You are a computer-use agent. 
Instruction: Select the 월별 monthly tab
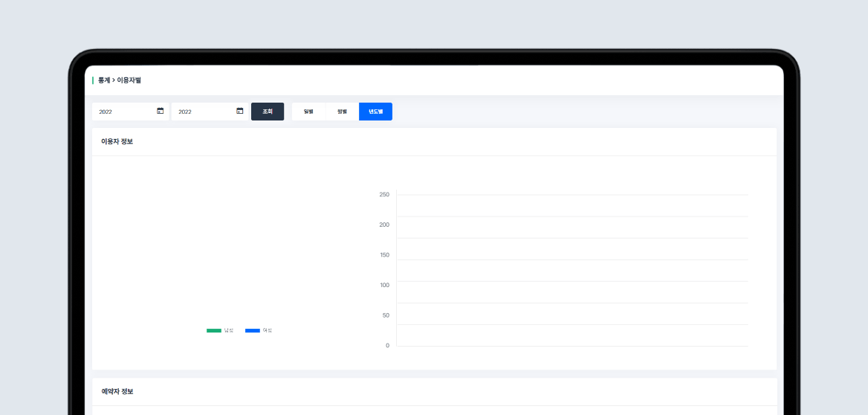342,112
